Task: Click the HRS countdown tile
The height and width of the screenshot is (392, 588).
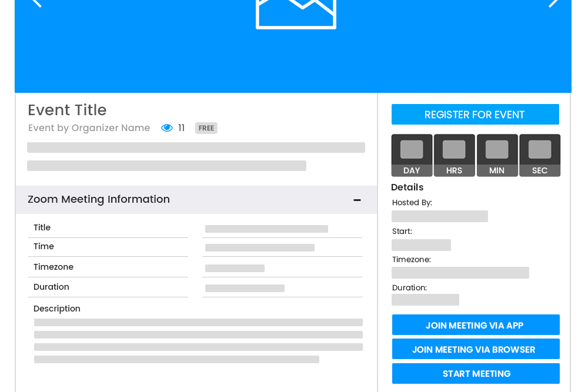Action: tap(454, 155)
